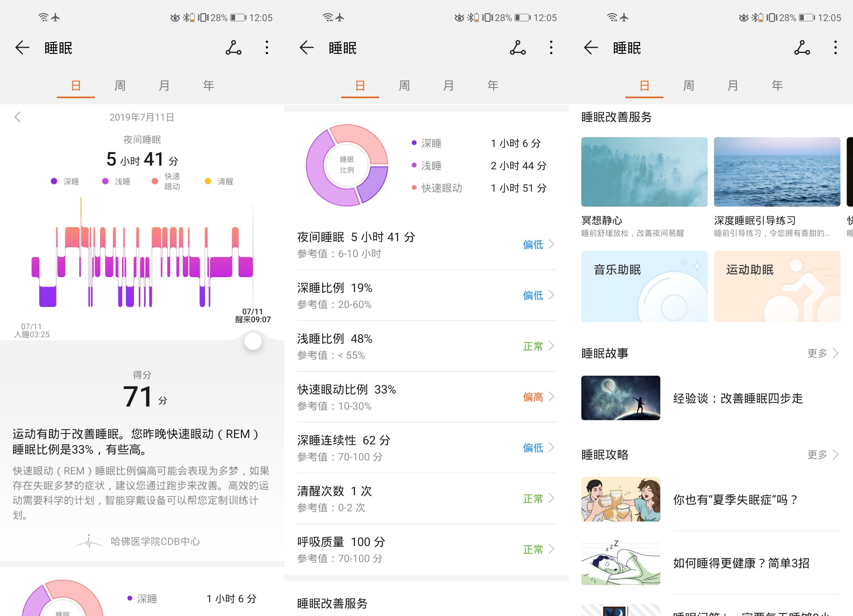Screen dimensions: 853x616
Task: Tap 快速眼动 legend entry beside middle donut
Action: pos(437,188)
